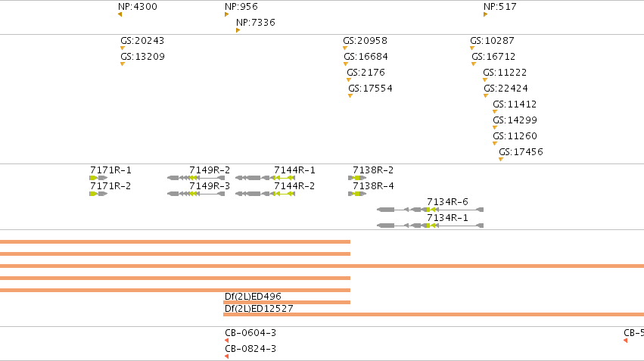The height and width of the screenshot is (361, 644).
Task: Click the 7134R-6 label text
Action: tap(447, 201)
